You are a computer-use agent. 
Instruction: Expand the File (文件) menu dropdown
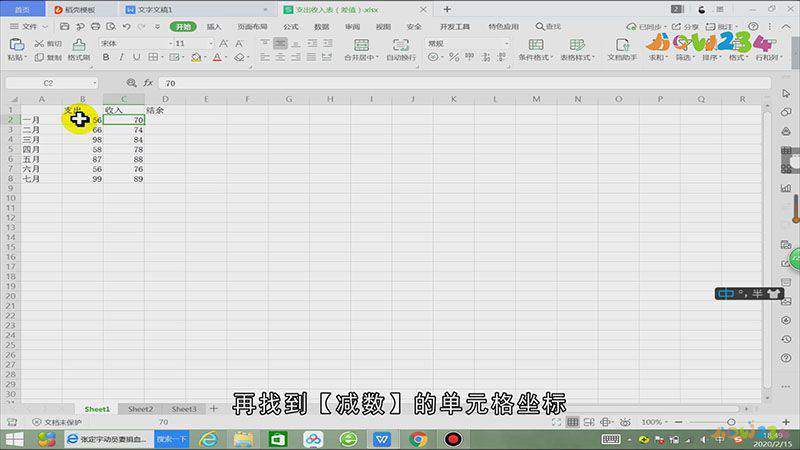tap(29, 26)
